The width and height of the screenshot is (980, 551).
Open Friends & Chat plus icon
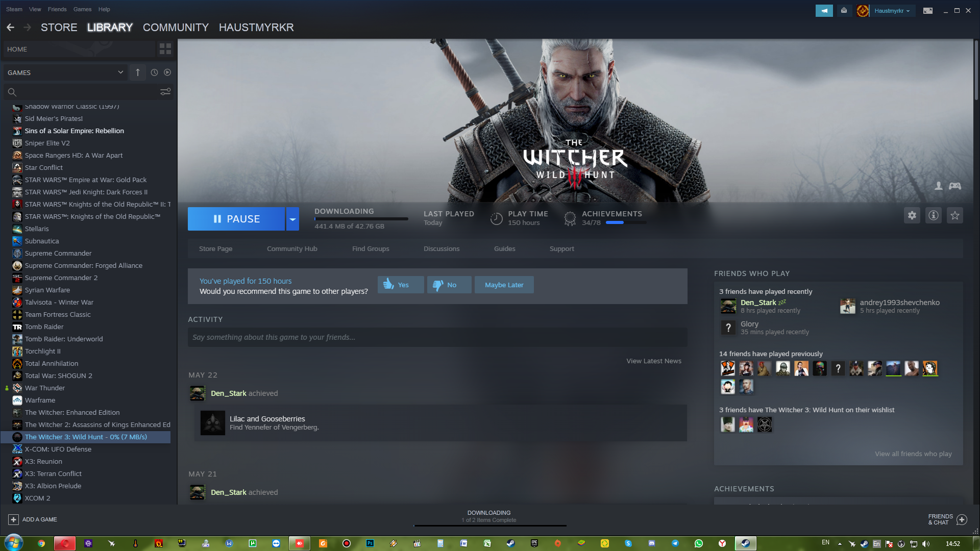pos(962,519)
